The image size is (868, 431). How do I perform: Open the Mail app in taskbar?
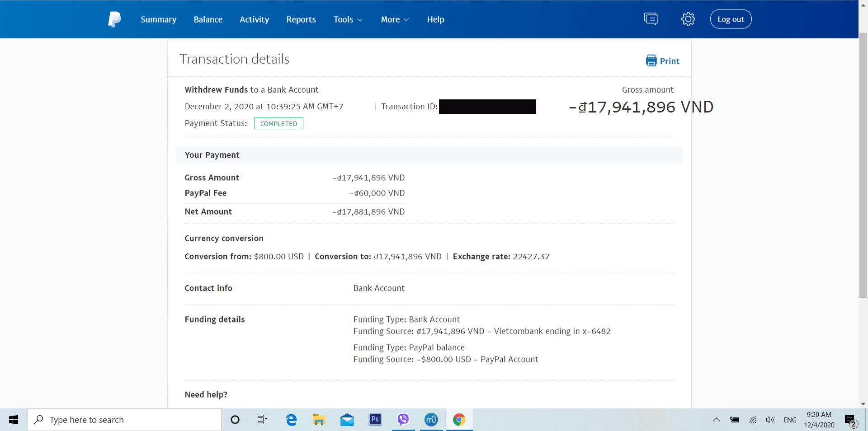(x=347, y=420)
